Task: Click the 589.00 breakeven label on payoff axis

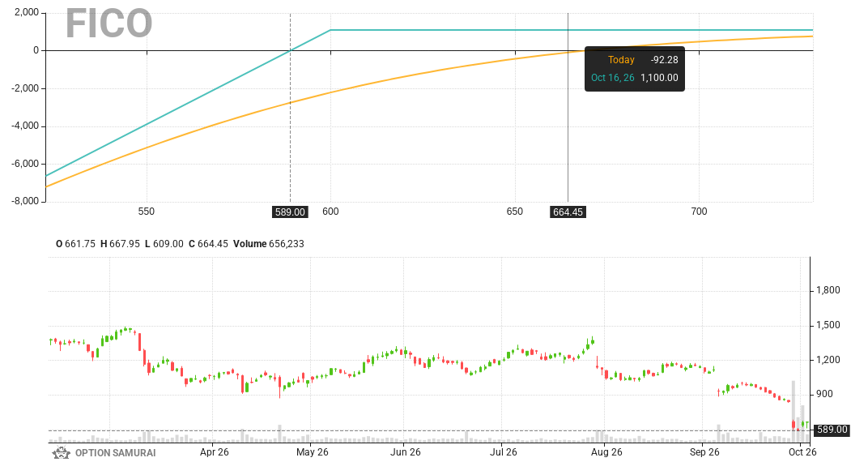Action: [x=290, y=212]
